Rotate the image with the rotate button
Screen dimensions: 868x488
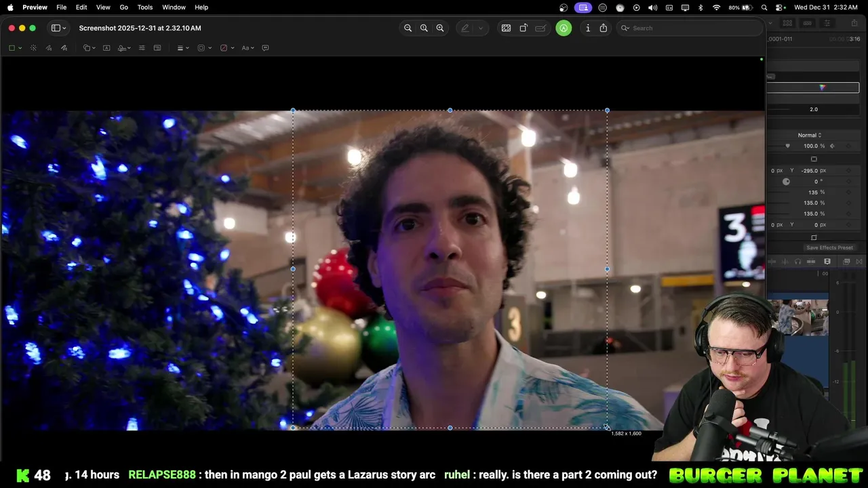coord(524,28)
